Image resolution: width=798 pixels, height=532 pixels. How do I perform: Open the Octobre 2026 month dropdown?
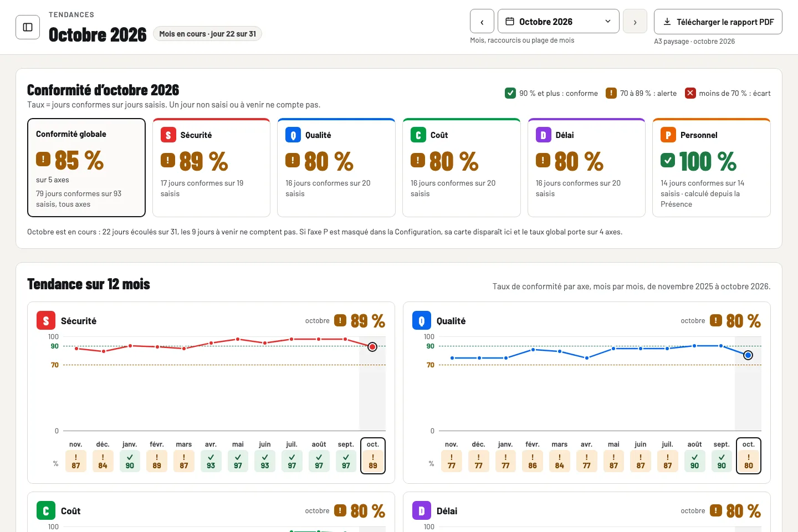tap(559, 22)
